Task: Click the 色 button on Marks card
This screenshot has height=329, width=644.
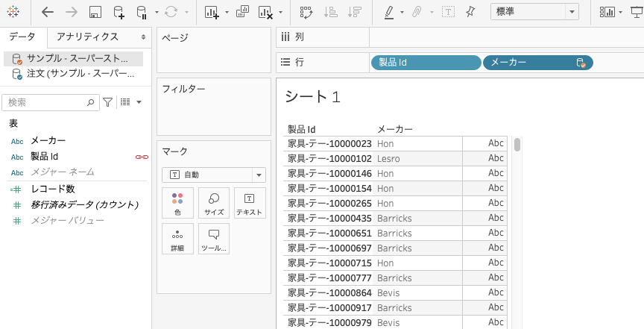Action: [177, 203]
